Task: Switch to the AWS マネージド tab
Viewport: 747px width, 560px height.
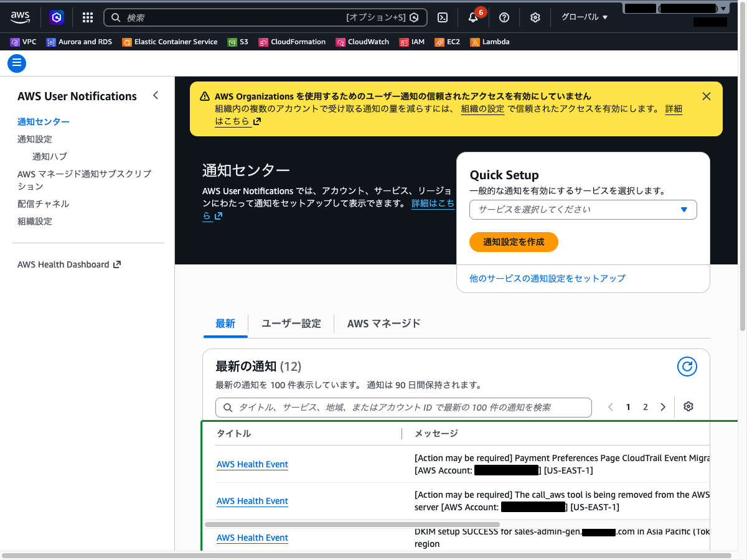Action: [384, 324]
